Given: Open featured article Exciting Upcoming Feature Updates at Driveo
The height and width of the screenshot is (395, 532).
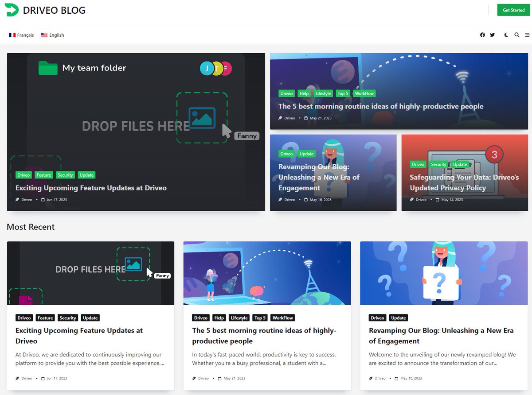Looking at the screenshot, I should [x=91, y=188].
